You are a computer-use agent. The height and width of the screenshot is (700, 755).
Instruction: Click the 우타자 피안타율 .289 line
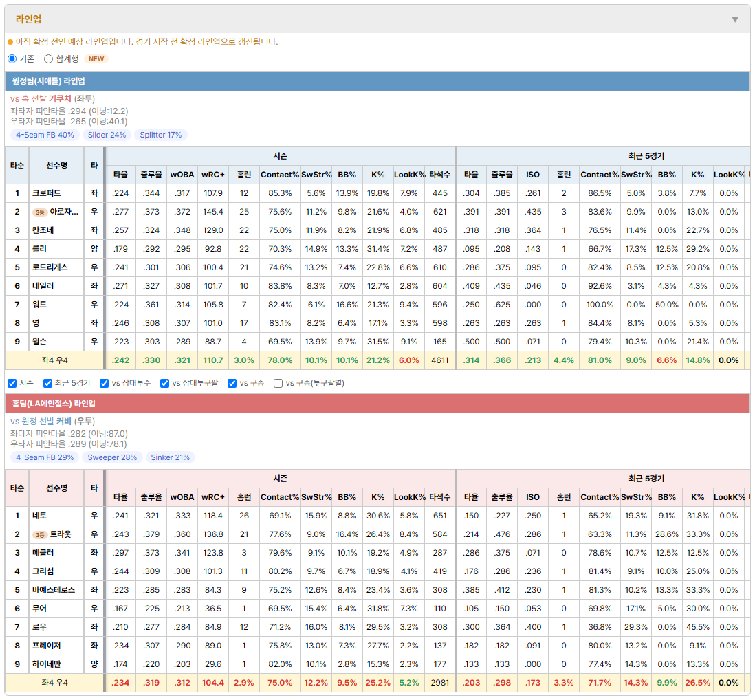click(68, 444)
